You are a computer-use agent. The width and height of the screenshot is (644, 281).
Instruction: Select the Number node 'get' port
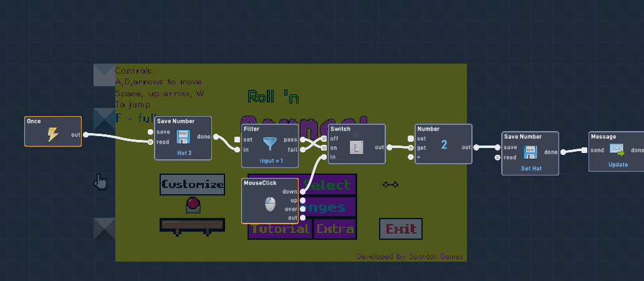410,148
